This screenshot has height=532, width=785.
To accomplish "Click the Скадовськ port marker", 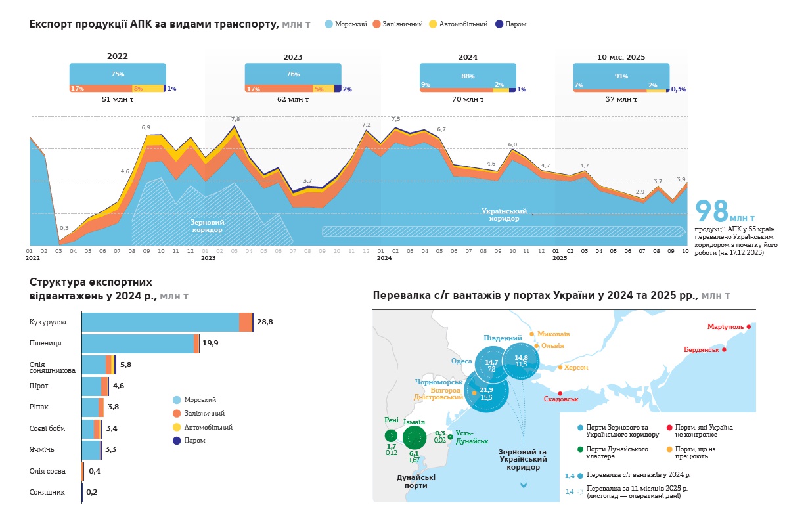I will (x=560, y=393).
